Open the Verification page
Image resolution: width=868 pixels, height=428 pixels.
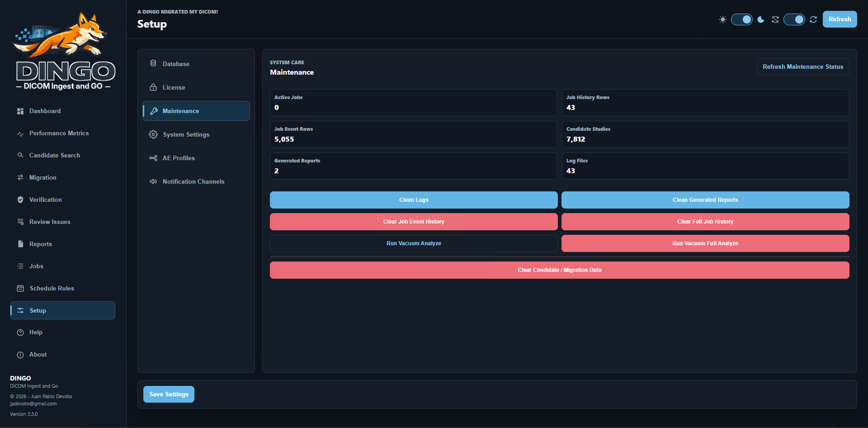(x=62, y=200)
